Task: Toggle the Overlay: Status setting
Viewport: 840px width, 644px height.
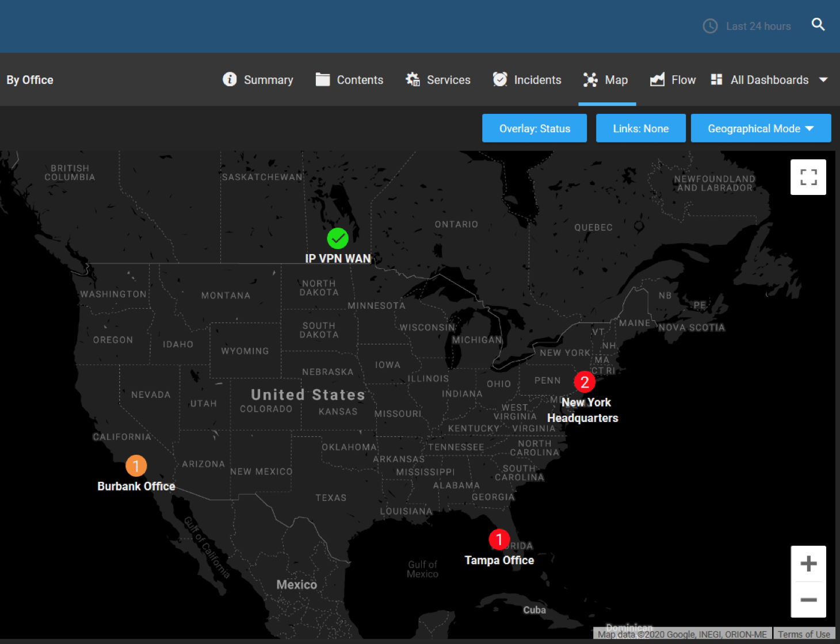Action: (534, 128)
